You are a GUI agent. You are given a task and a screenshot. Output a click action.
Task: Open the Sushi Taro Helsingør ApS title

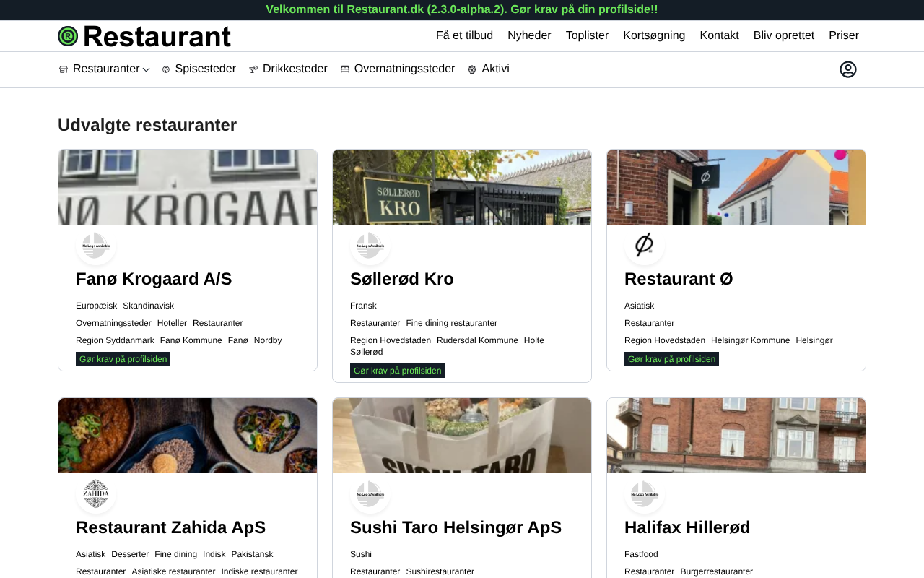[456, 527]
